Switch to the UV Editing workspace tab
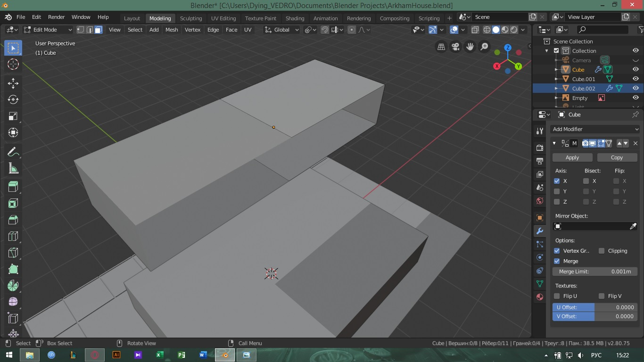This screenshot has height=362, width=644. coord(223,18)
